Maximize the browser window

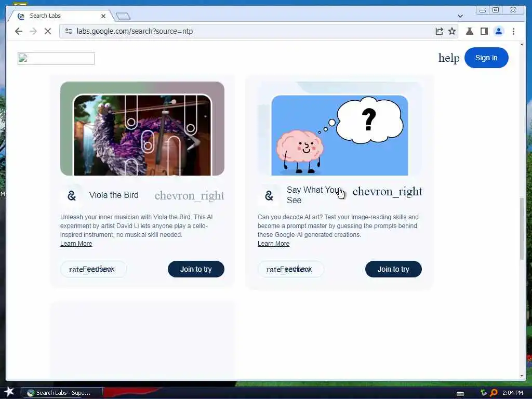[x=495, y=10]
